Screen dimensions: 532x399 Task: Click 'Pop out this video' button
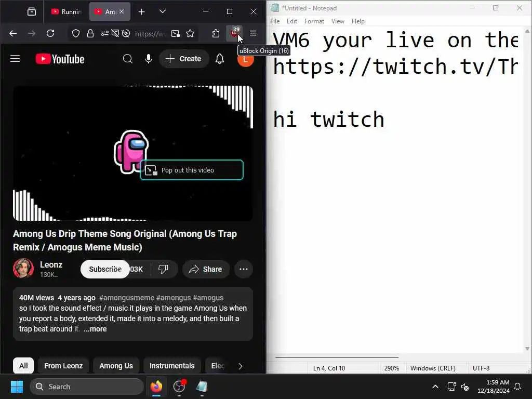pos(192,170)
